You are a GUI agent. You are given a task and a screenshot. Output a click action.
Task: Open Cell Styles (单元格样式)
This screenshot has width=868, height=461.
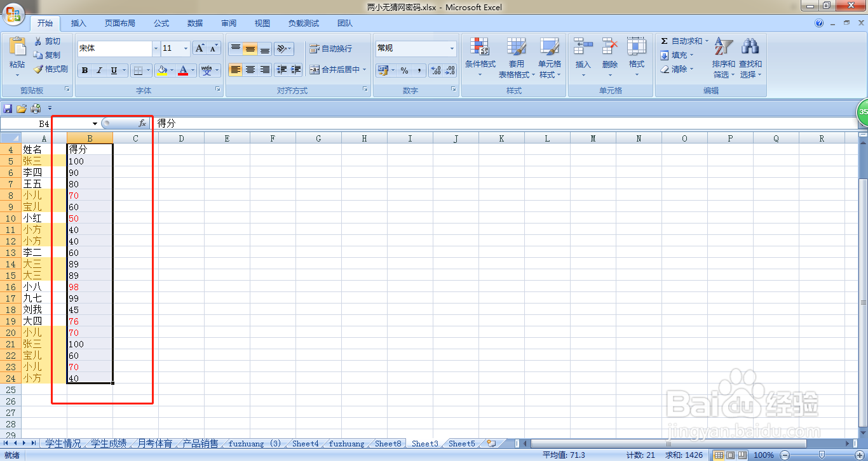coord(550,57)
